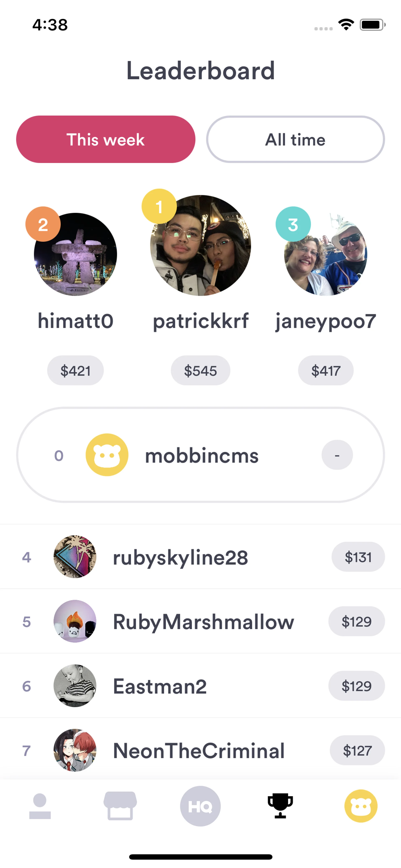Open patrickkrf's profile photo

coord(200,245)
